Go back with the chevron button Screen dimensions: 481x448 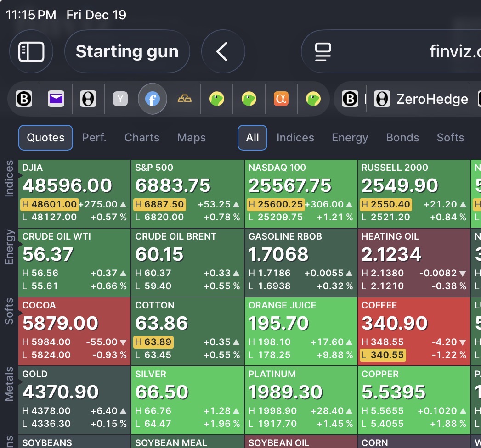(x=223, y=52)
